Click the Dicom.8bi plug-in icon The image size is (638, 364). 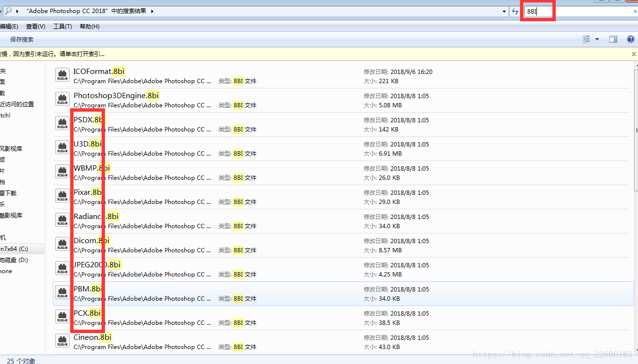coord(62,245)
